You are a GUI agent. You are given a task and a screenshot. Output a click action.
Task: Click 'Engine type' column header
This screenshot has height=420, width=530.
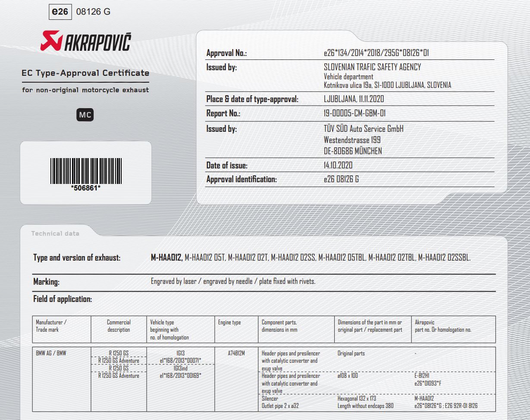click(x=229, y=323)
